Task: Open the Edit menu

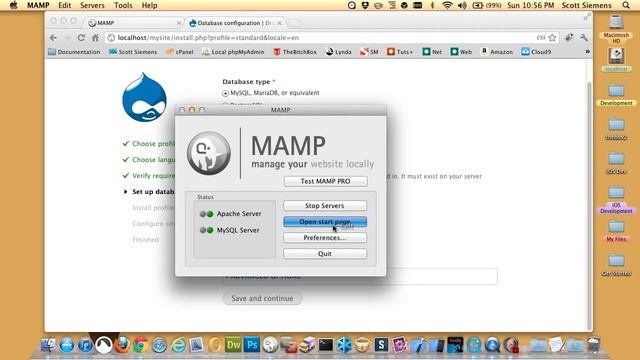Action: point(64,5)
